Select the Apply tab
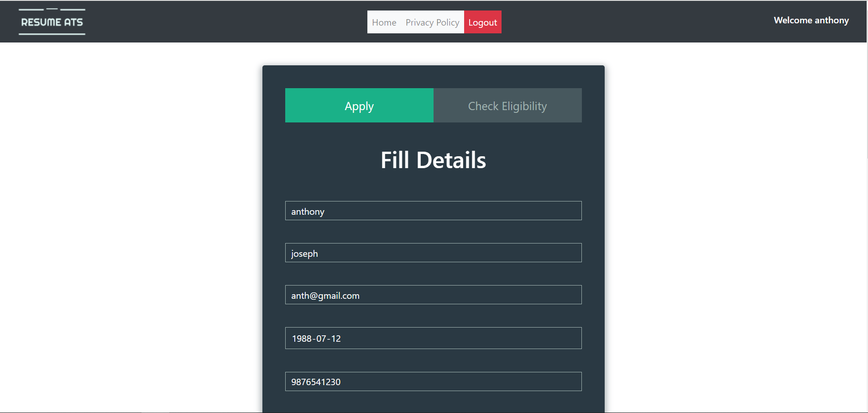Image resolution: width=868 pixels, height=413 pixels. 359,106
